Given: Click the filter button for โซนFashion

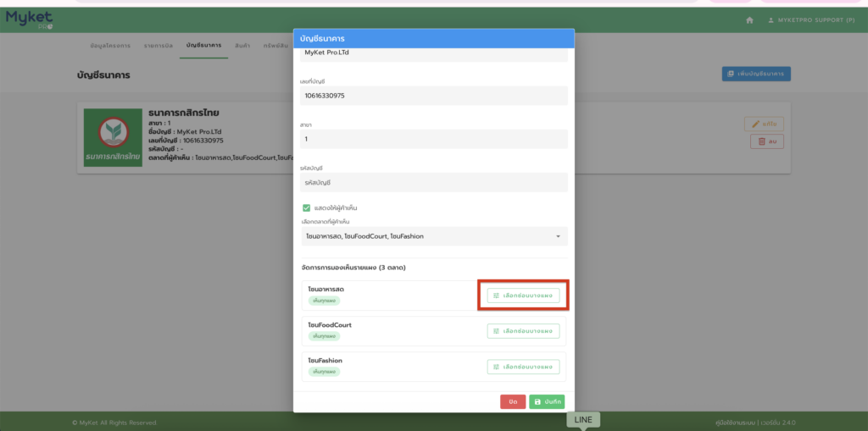Looking at the screenshot, I should point(523,367).
